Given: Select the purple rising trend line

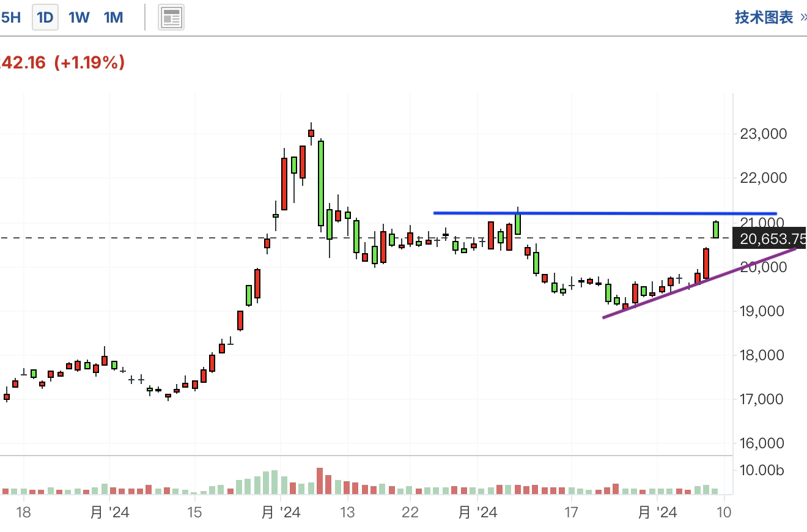Looking at the screenshot, I should click(x=699, y=283).
